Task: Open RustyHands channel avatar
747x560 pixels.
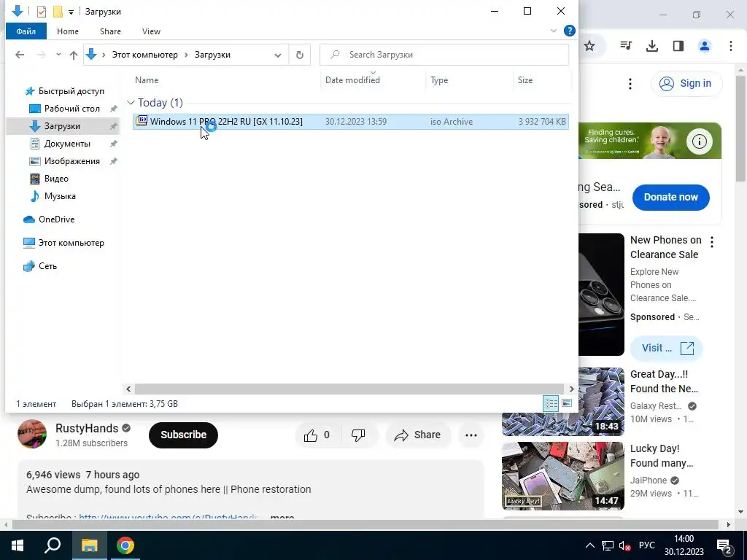Action: [x=32, y=434]
